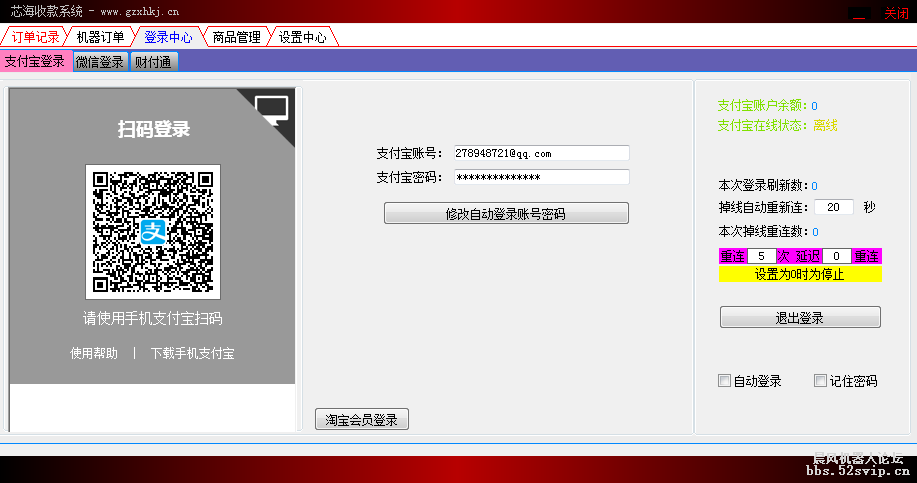Viewport: 917px width, 483px height.
Task: Click the 扫码登录 heading
Action: point(154,129)
